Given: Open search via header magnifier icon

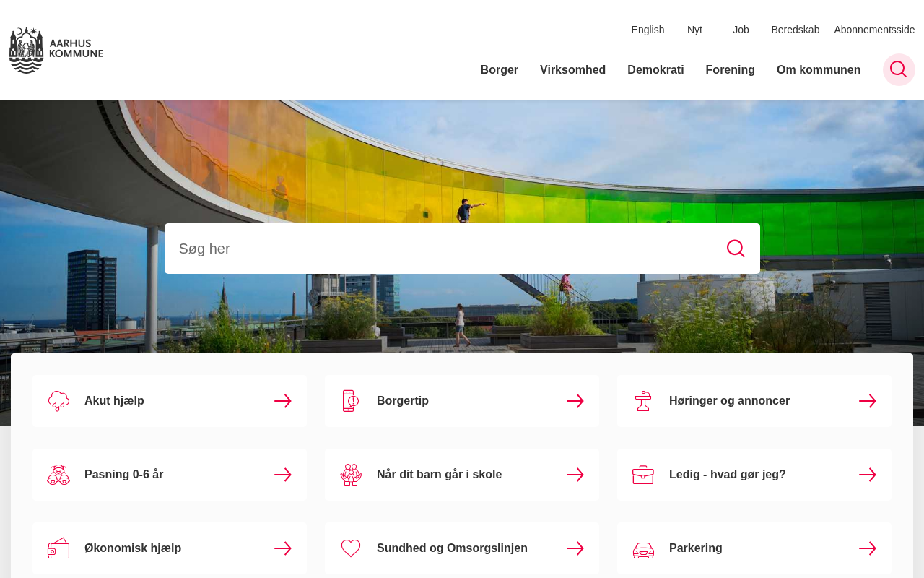Looking at the screenshot, I should pos(899,69).
